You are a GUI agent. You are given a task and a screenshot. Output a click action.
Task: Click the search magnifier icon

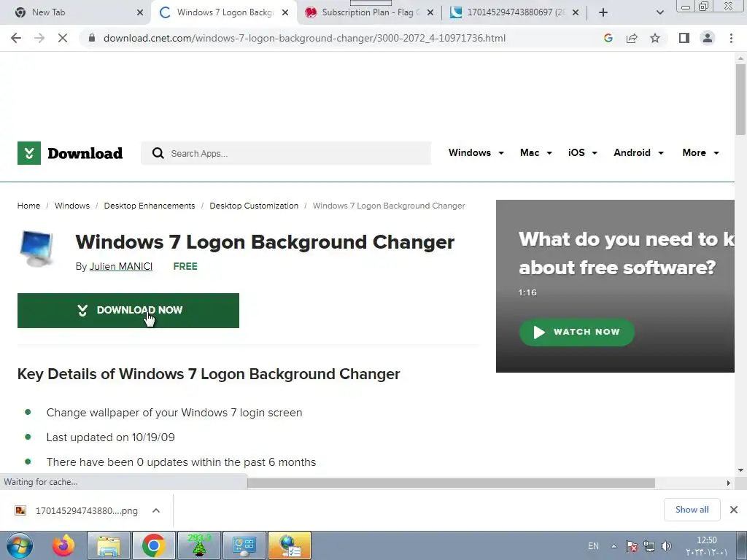(x=158, y=153)
